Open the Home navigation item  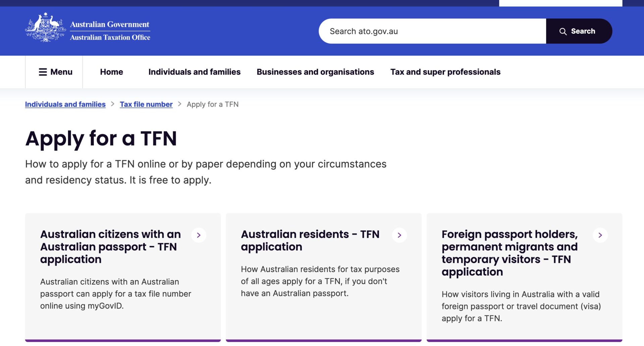(111, 72)
